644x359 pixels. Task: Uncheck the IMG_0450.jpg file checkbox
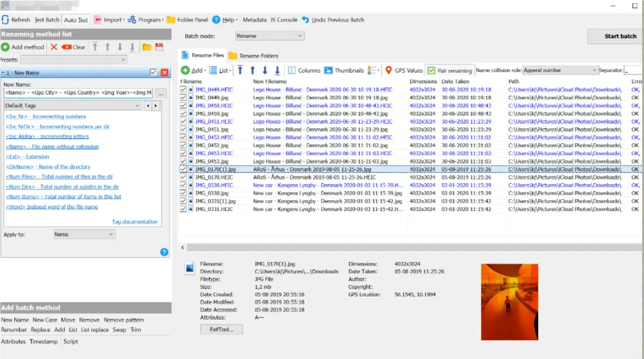183,114
